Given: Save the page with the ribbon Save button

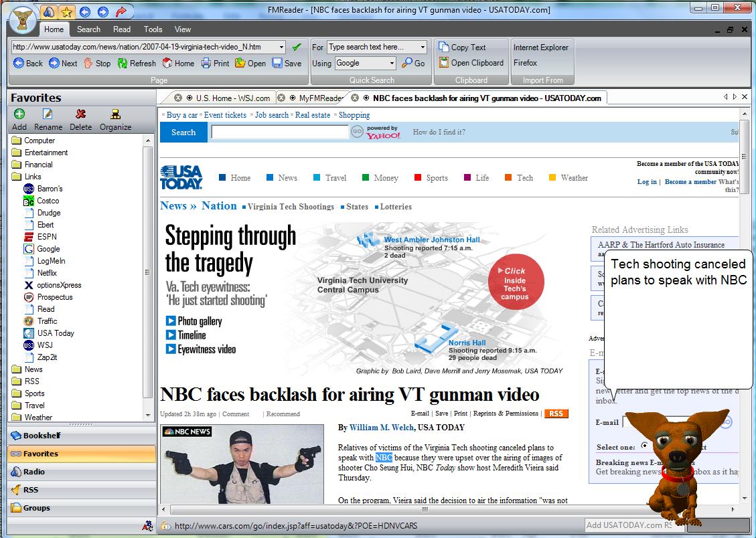Looking at the screenshot, I should pyautogui.click(x=287, y=63).
